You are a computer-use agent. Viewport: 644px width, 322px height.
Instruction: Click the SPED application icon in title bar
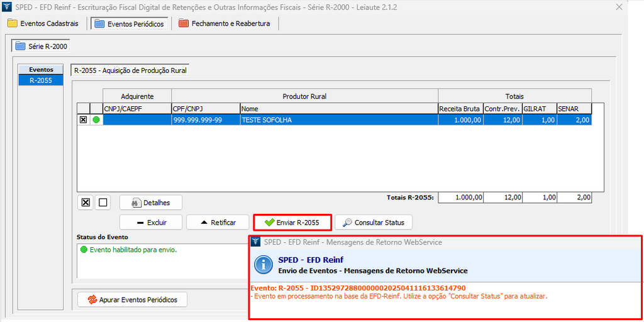tap(8, 8)
